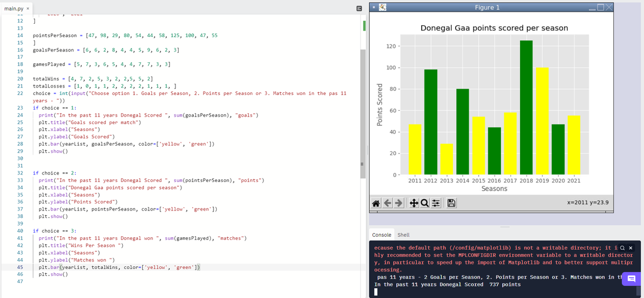
Task: Click the 'Wins Per Season ' title string
Action: 96,245
